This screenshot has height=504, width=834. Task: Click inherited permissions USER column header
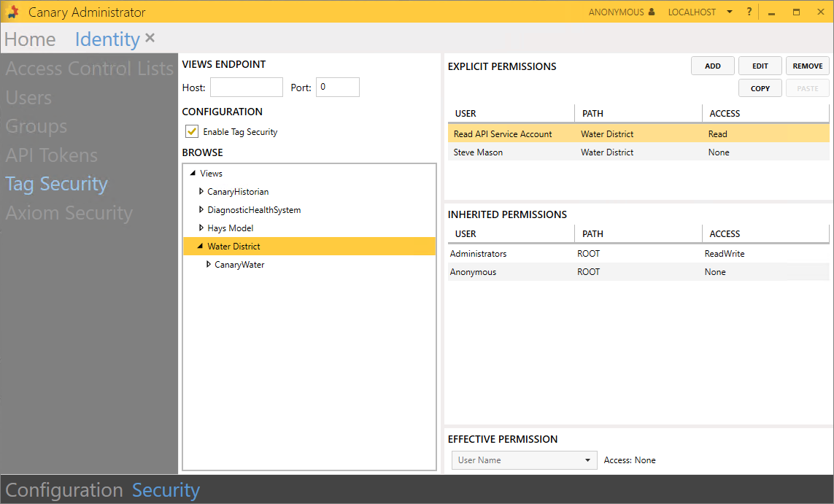click(511, 234)
